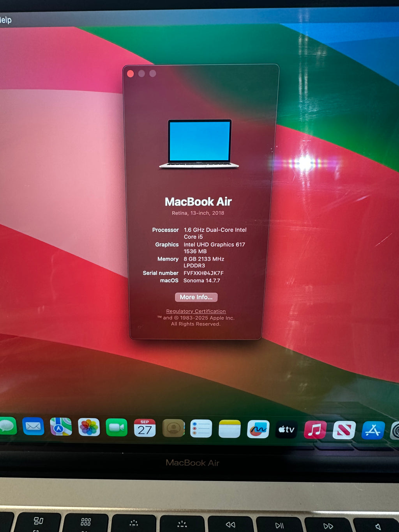399x532 pixels.
Task: Click the MacBook Air laptop image
Action: [199, 144]
